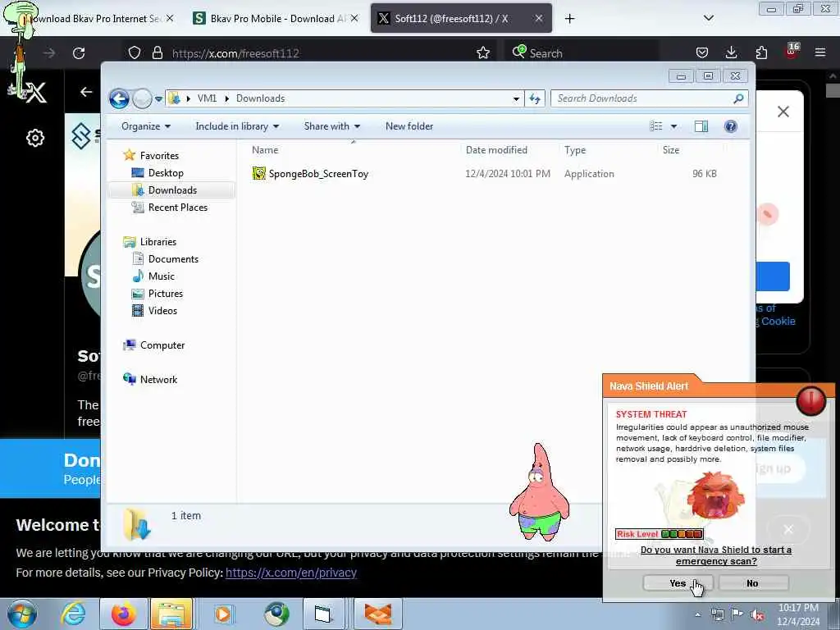Viewport: 840px width, 630px height.
Task: Switch to the Bkav Pro Mobile browser tab
Action: coord(276,19)
